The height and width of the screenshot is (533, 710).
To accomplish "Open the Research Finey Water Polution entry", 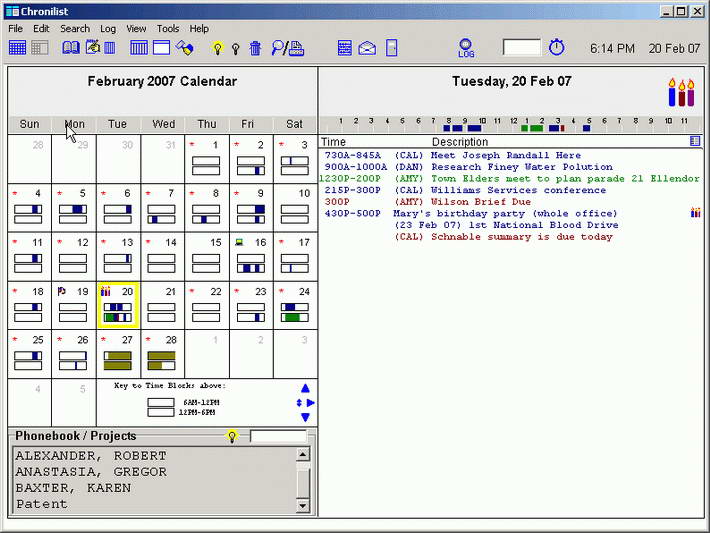I will [x=522, y=167].
